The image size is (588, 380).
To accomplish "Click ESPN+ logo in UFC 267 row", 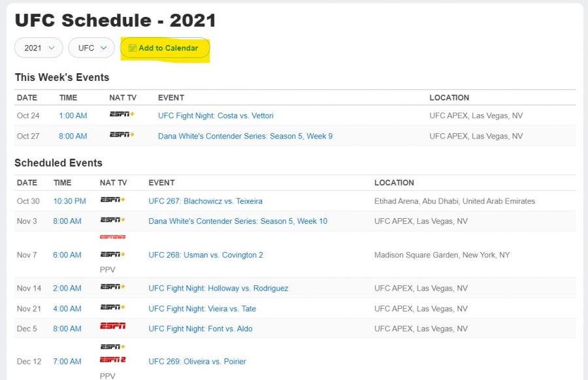I will point(112,200).
